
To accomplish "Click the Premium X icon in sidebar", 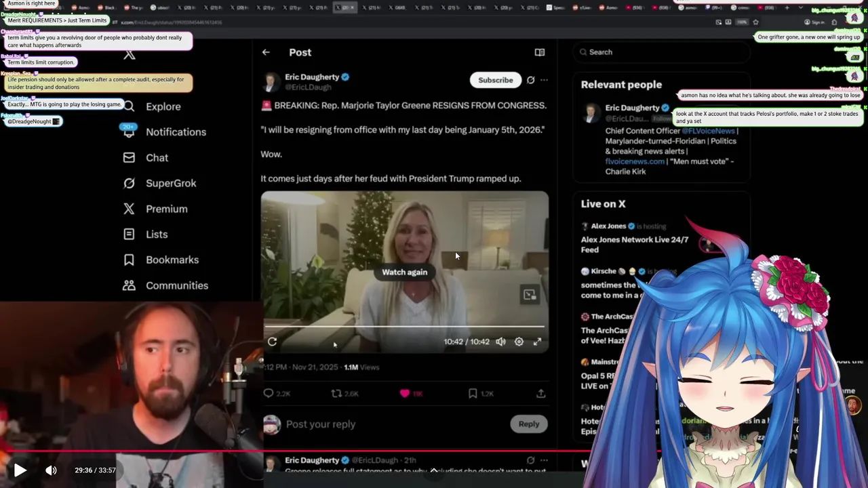I will point(129,209).
